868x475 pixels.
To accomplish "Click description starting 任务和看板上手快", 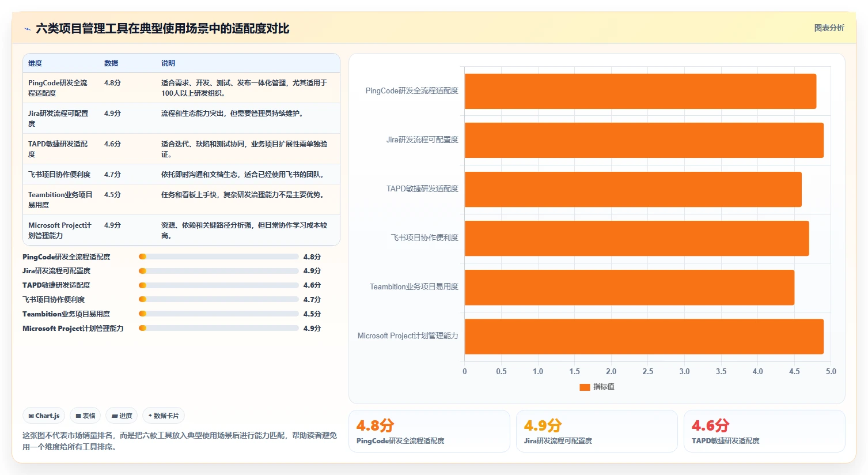I will click(x=242, y=194).
